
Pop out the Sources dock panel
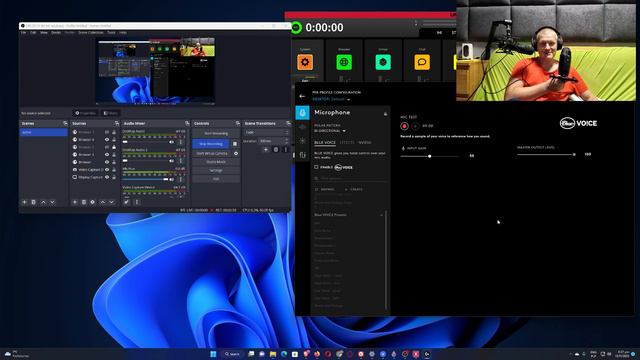pyautogui.click(x=117, y=123)
